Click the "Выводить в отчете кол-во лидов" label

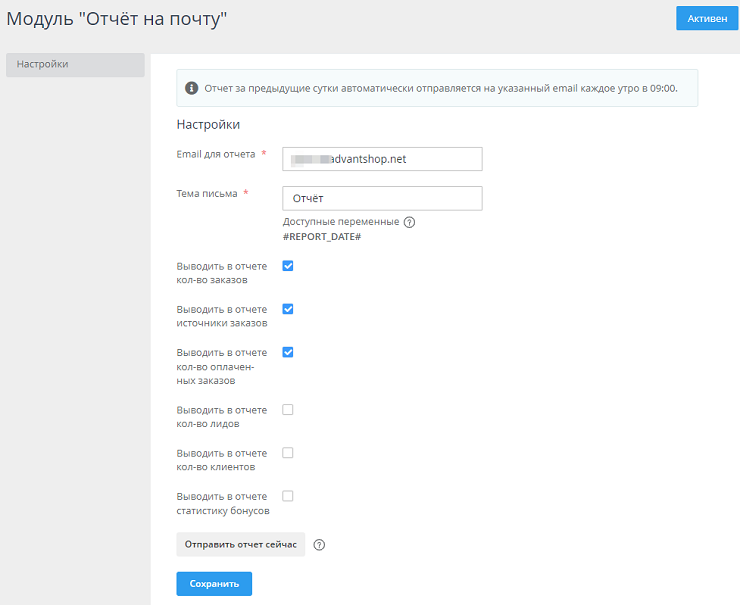[221, 417]
